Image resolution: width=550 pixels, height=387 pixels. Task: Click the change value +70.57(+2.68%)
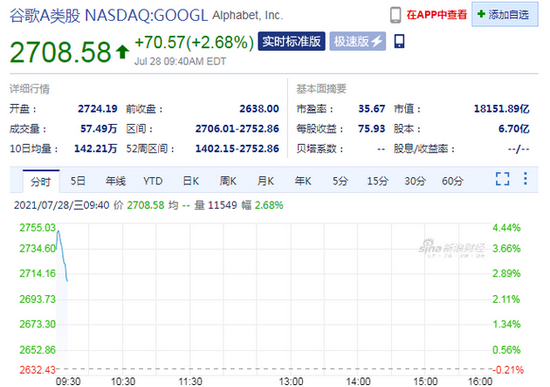(x=194, y=42)
